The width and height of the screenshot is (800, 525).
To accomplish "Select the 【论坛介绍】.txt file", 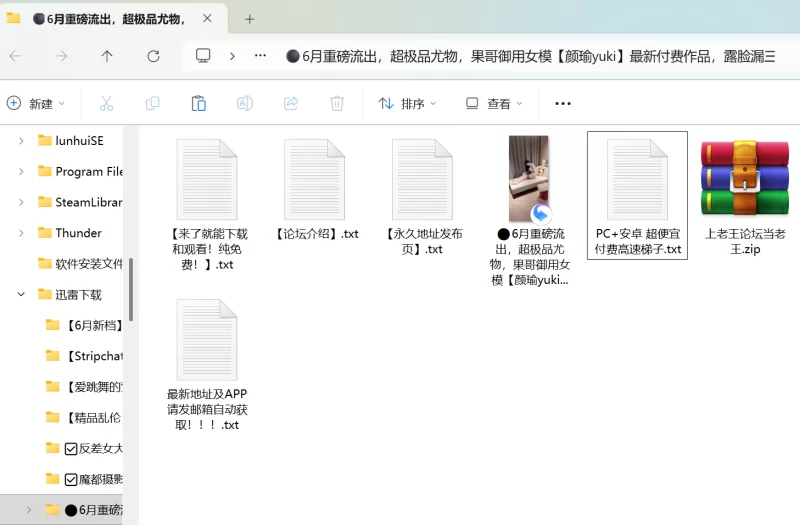I will [315, 190].
